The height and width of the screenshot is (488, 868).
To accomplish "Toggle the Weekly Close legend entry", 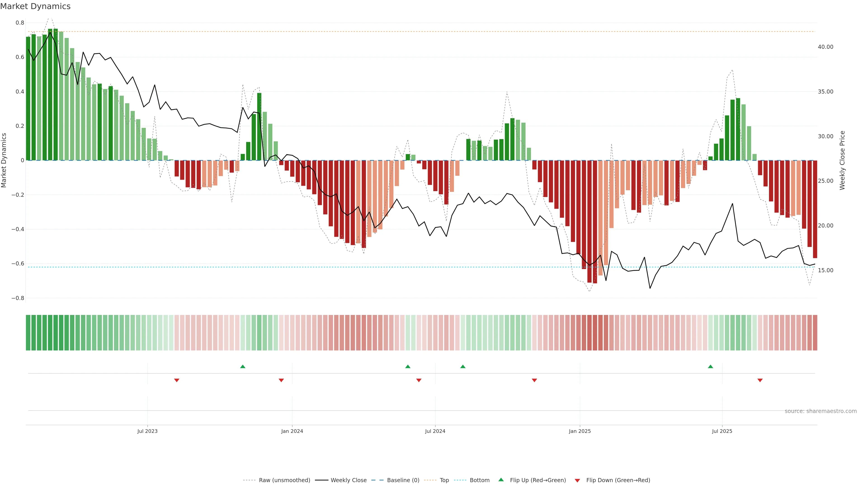I will (348, 480).
